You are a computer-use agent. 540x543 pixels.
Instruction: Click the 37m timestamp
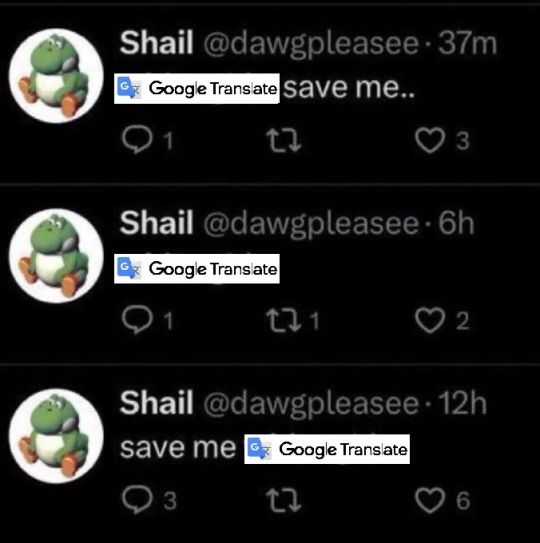tap(468, 43)
